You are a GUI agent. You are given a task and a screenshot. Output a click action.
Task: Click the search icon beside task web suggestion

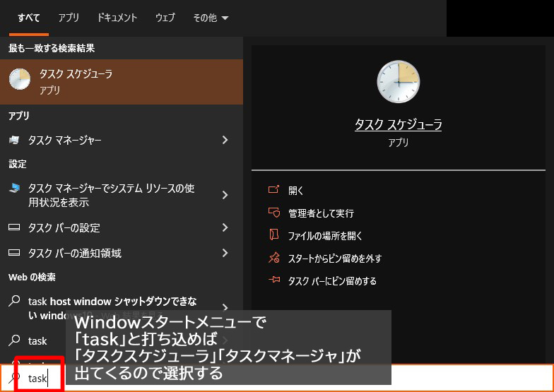point(14,340)
